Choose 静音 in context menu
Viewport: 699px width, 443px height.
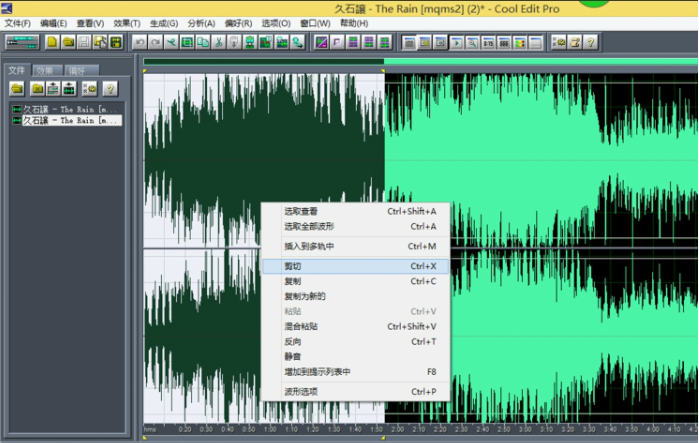[x=355, y=357]
